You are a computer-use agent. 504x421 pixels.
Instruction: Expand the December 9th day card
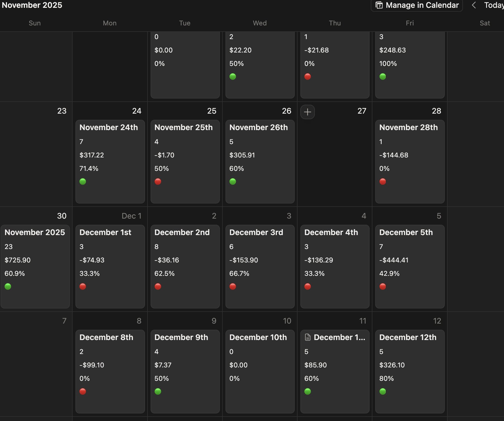(185, 371)
